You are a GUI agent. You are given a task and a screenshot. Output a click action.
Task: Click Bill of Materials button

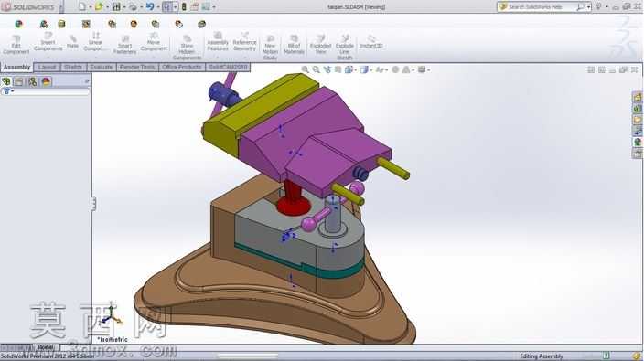[x=294, y=45]
